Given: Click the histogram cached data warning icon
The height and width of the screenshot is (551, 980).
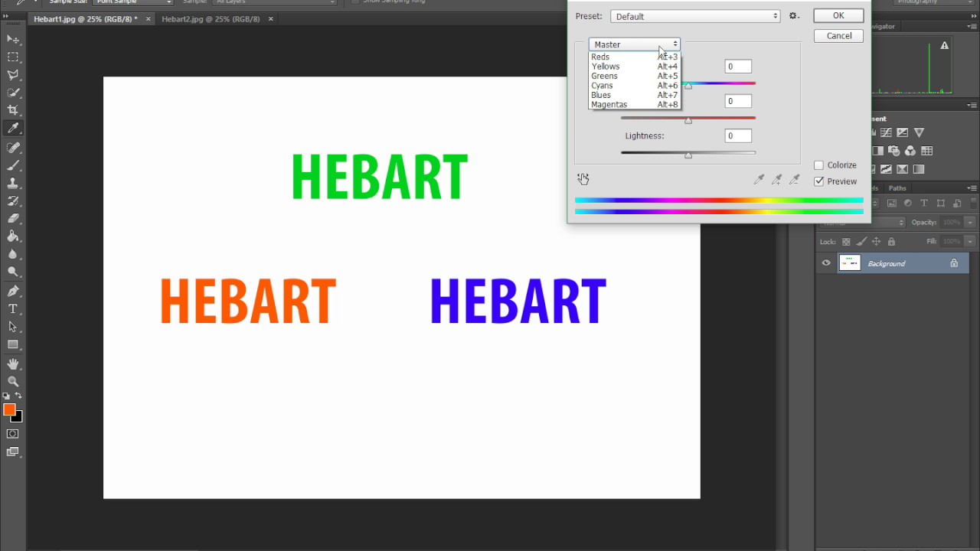Looking at the screenshot, I should (x=944, y=45).
